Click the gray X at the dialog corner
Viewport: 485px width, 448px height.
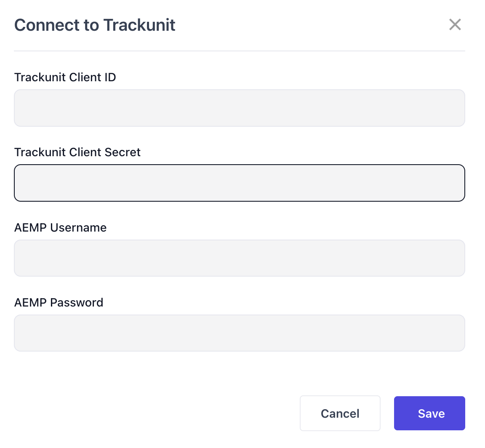(455, 24)
